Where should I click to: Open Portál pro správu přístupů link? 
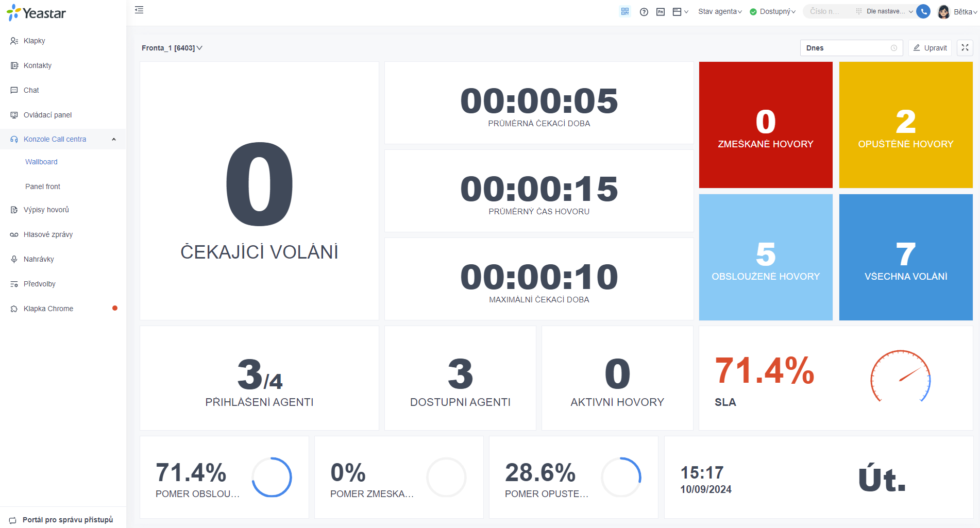click(67, 520)
